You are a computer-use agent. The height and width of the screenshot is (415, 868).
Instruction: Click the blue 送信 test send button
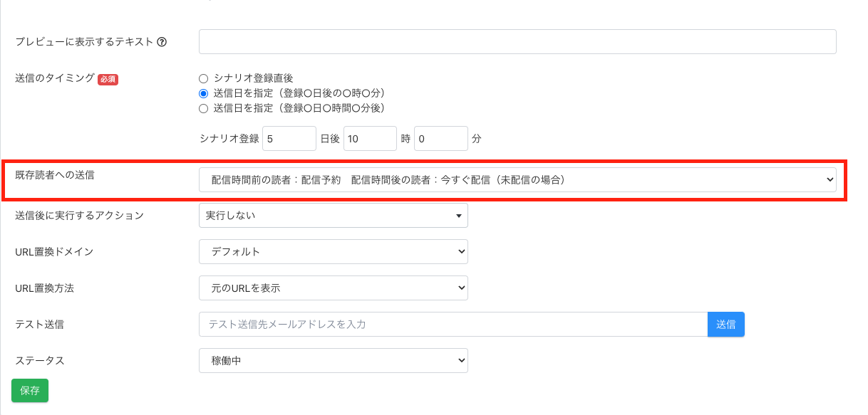[725, 324]
